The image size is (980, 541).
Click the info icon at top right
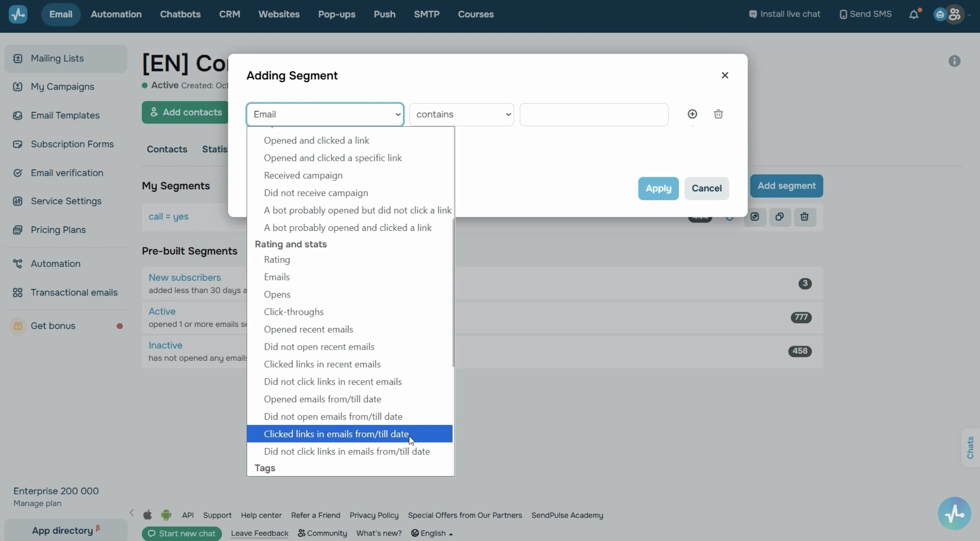pyautogui.click(x=954, y=61)
